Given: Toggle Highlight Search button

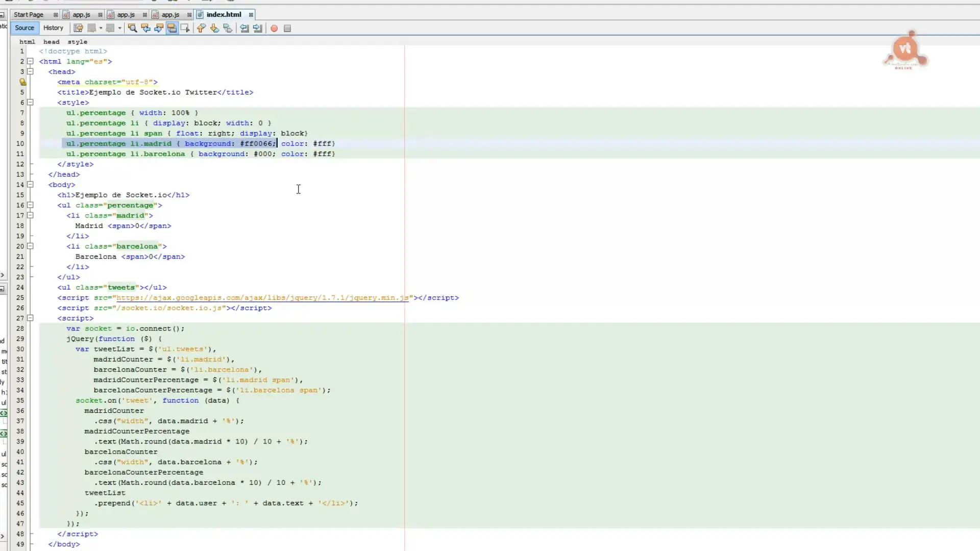Looking at the screenshot, I should (x=172, y=28).
